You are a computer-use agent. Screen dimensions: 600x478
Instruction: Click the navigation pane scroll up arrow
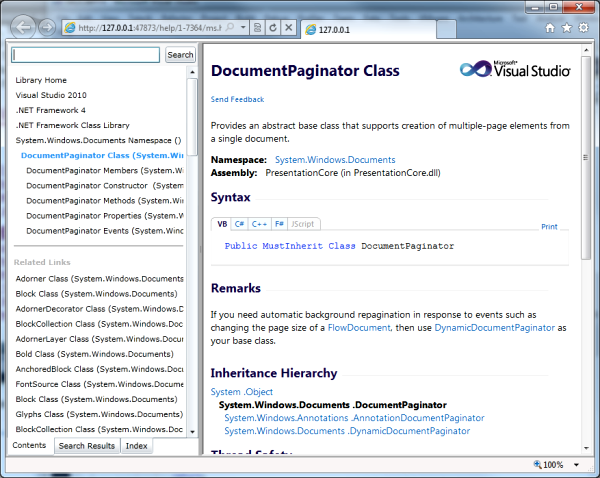(192, 72)
